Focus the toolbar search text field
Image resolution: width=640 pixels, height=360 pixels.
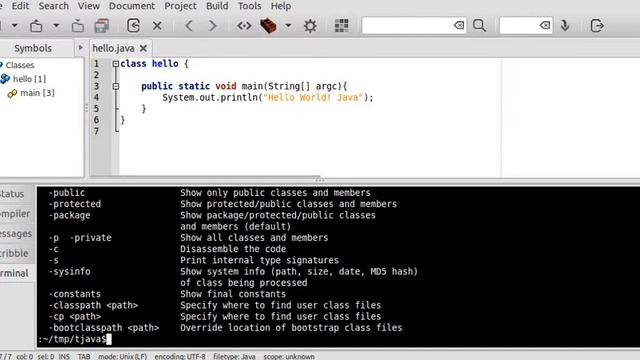coord(408,26)
